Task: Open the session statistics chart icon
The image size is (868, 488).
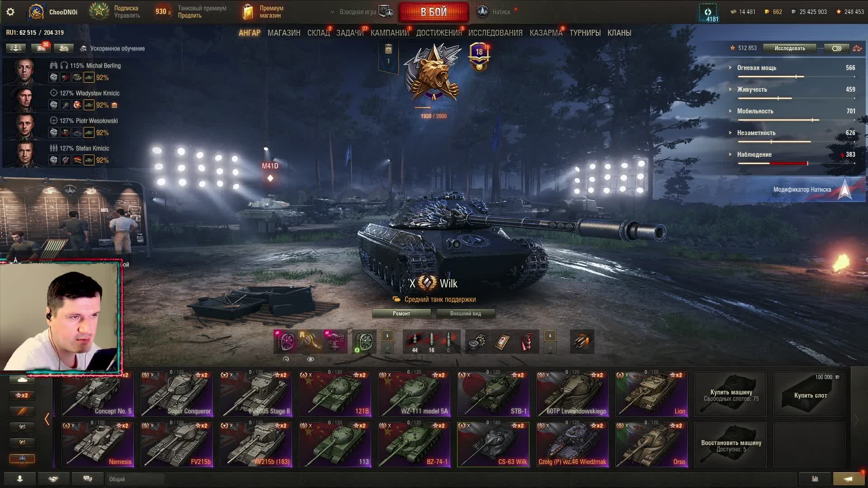Action: click(815, 479)
